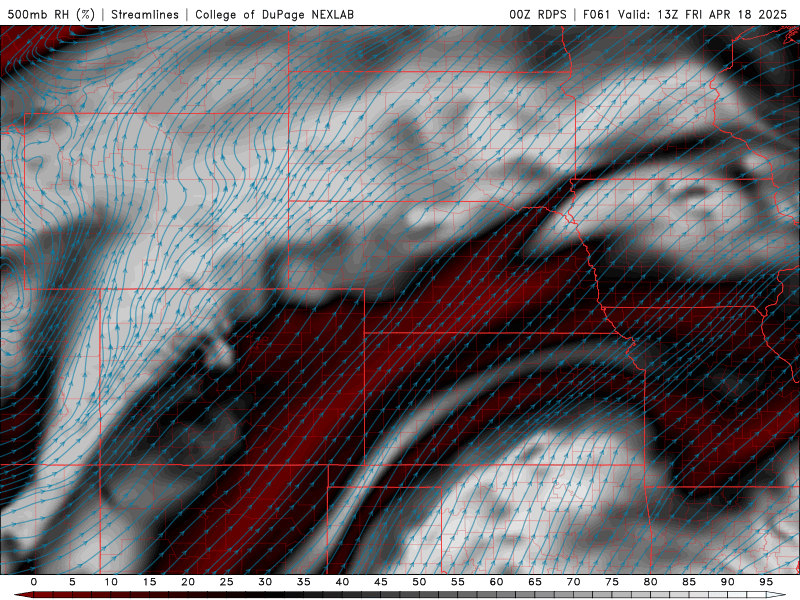Pick the "70" color bar label
Viewport: 800px width, 600px height.
click(573, 582)
